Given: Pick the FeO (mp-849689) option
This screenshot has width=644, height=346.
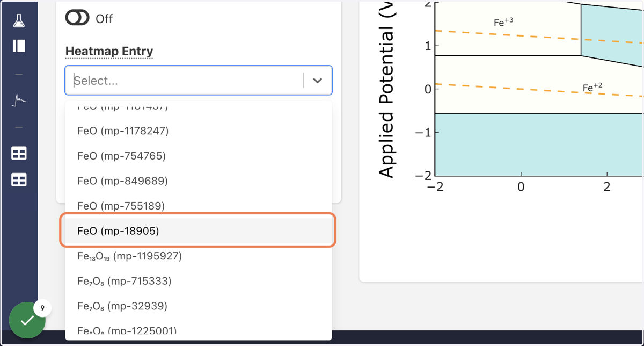Looking at the screenshot, I should point(199,181).
